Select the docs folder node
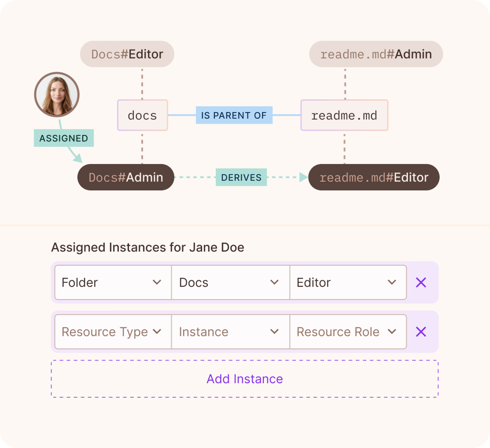490x448 pixels. coord(142,116)
